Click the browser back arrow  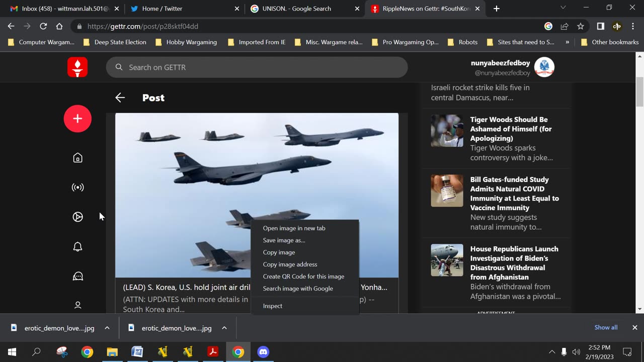click(x=11, y=26)
